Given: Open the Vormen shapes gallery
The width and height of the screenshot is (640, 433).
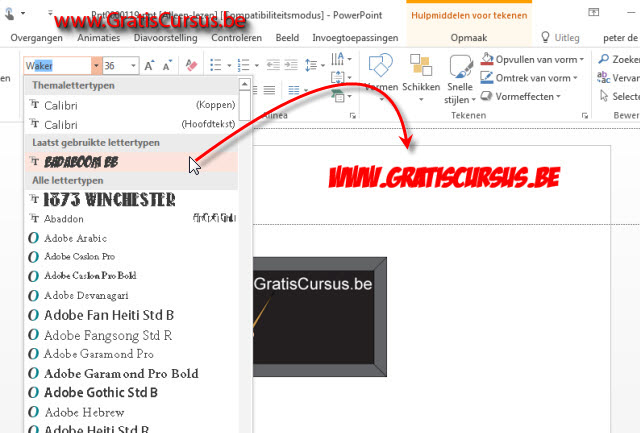Looking at the screenshot, I should click(x=381, y=78).
